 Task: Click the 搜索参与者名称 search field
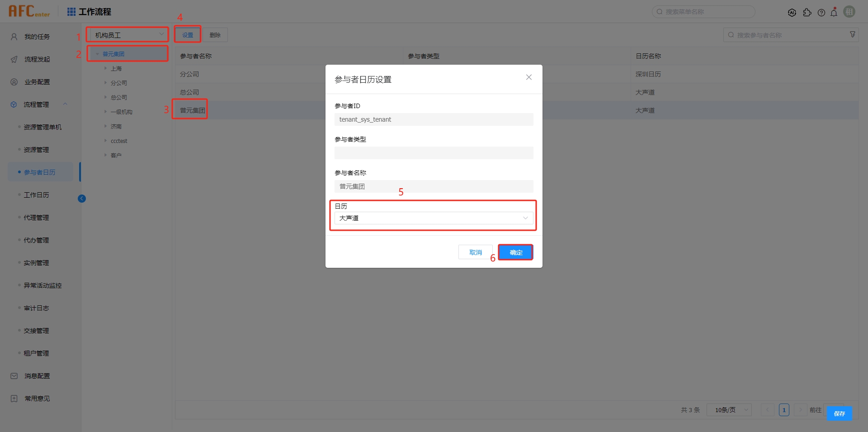pos(791,35)
